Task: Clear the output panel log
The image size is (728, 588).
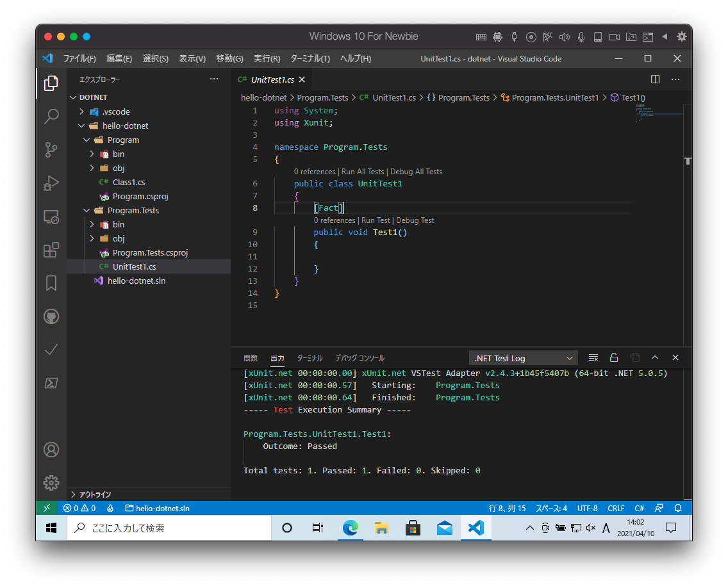Action: coord(593,358)
